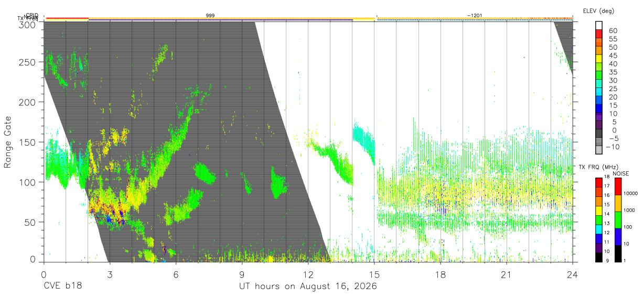Click the '24' tick on UT hours axis
Screen dimensions: 644x297
[573, 274]
